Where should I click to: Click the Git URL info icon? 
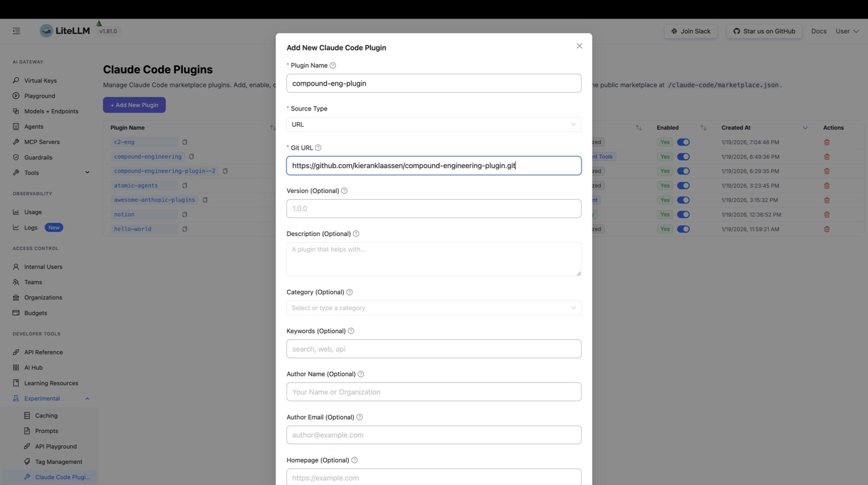pos(318,148)
